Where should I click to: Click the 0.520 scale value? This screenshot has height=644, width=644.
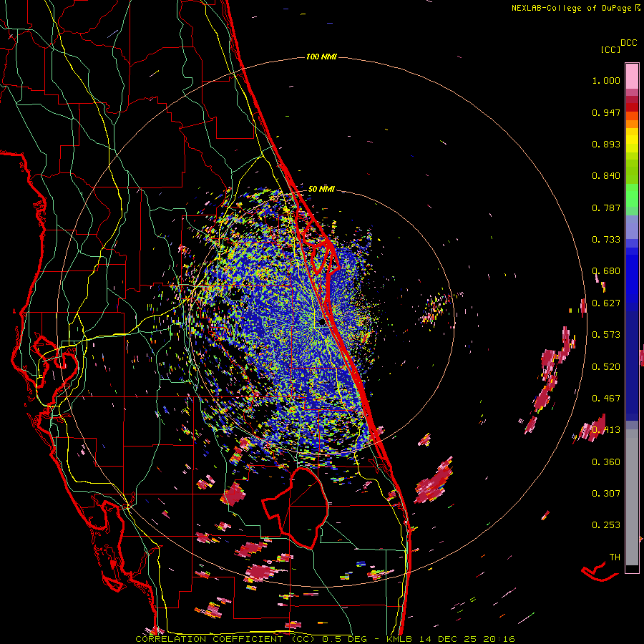[606, 367]
